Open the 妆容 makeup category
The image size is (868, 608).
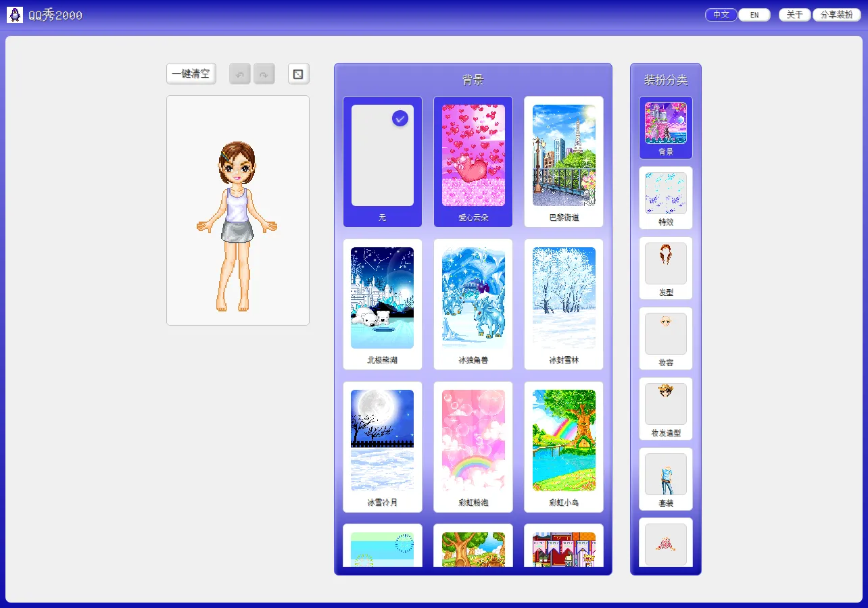click(666, 338)
